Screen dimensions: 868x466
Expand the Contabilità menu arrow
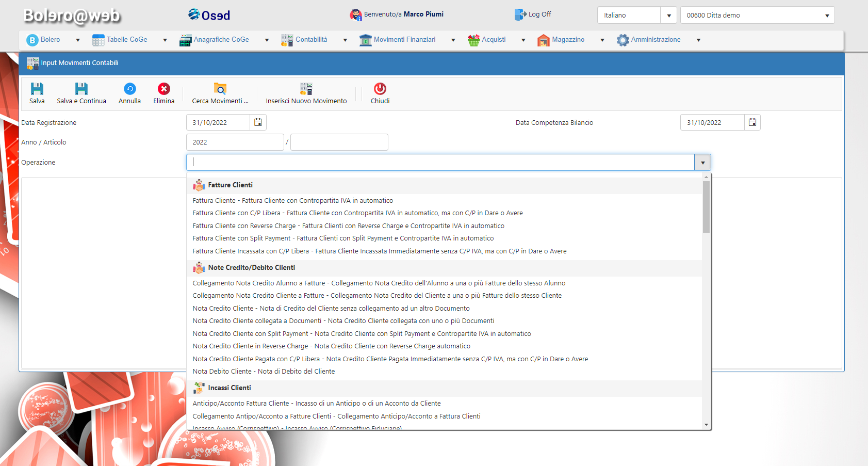[345, 40]
